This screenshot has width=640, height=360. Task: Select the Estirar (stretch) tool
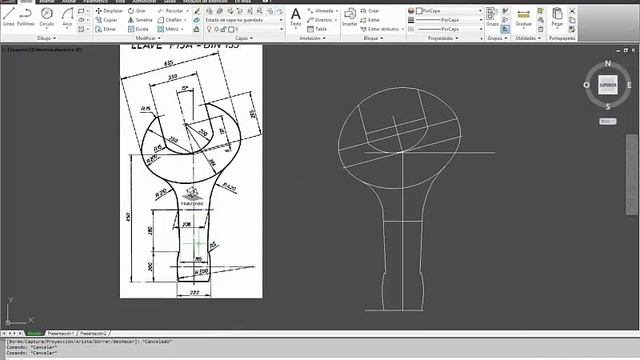(106, 29)
